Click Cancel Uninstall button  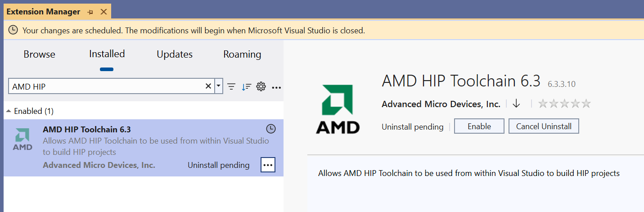tap(544, 126)
